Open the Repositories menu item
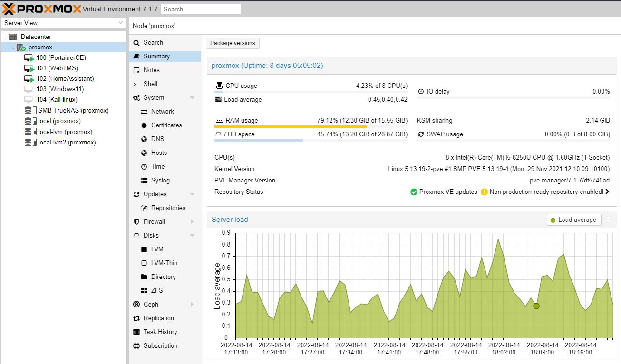This screenshot has height=364, width=621. pos(165,208)
